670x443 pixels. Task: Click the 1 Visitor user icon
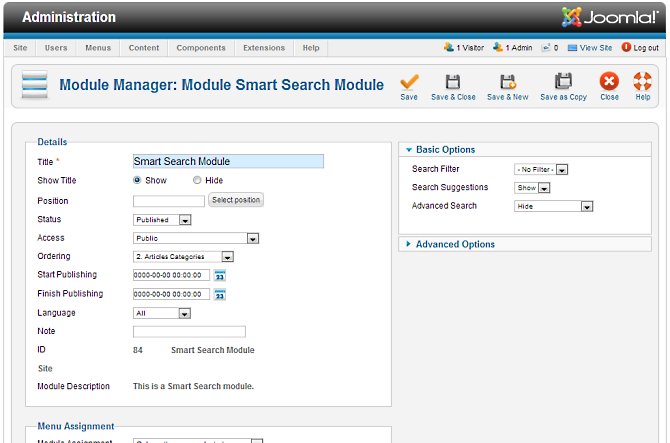coord(449,47)
